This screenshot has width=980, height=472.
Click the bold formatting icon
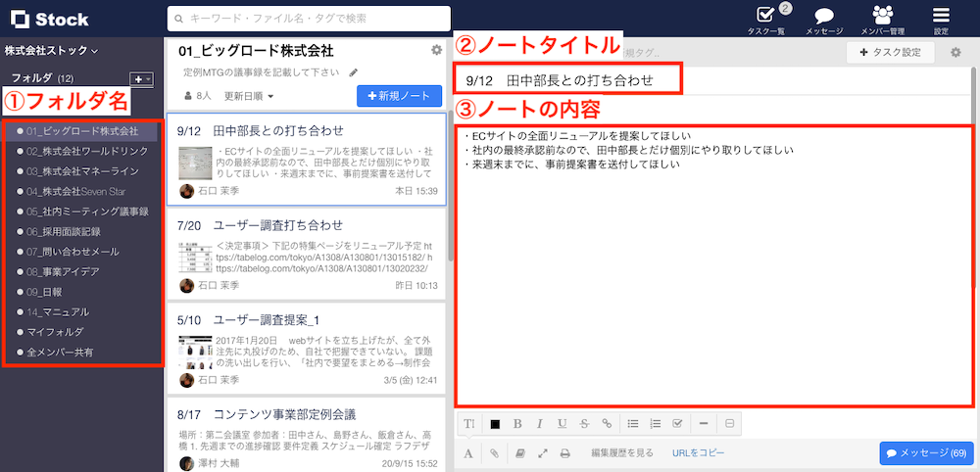coord(517,424)
